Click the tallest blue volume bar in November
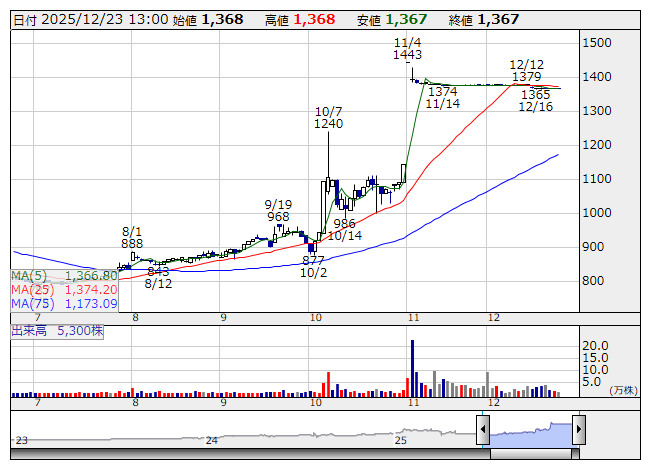The width and height of the screenshot is (653, 470). tap(412, 368)
